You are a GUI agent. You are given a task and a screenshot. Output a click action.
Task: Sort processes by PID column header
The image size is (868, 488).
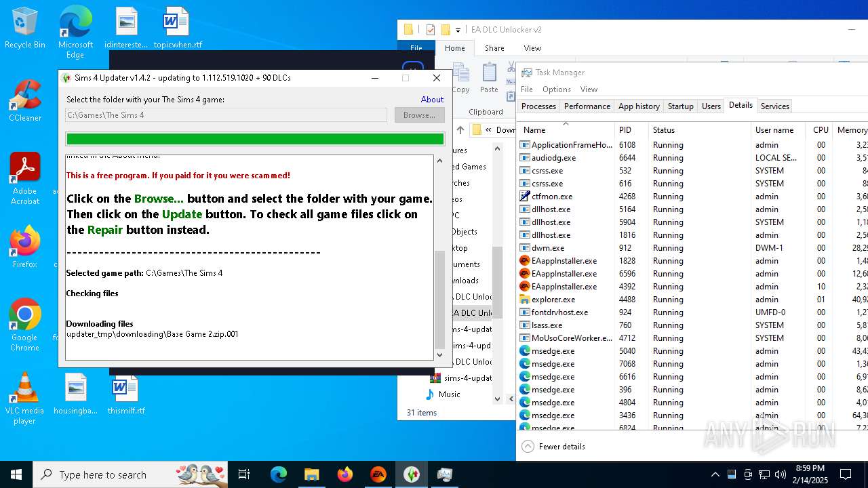point(632,130)
